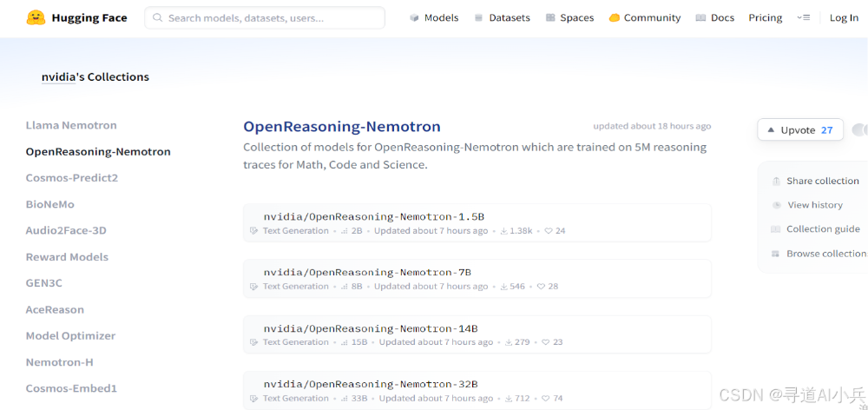The image size is (868, 410).
Task: Click parameter size icon beside 2B
Action: click(345, 231)
